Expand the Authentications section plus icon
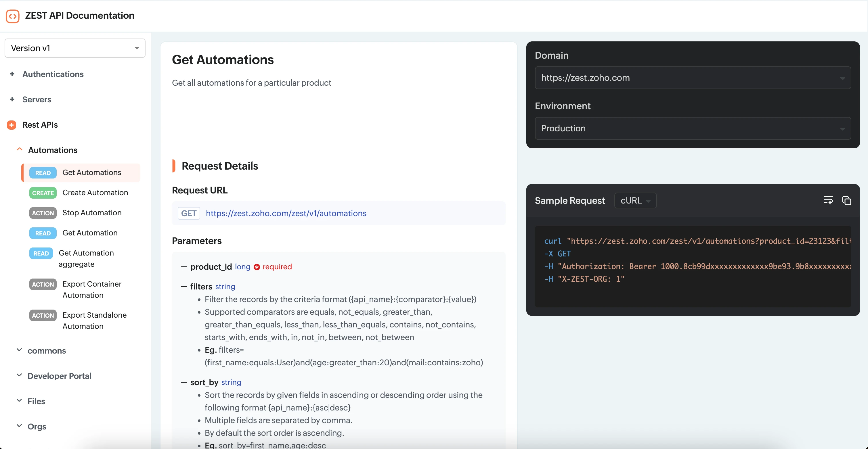The height and width of the screenshot is (449, 868). tap(12, 74)
